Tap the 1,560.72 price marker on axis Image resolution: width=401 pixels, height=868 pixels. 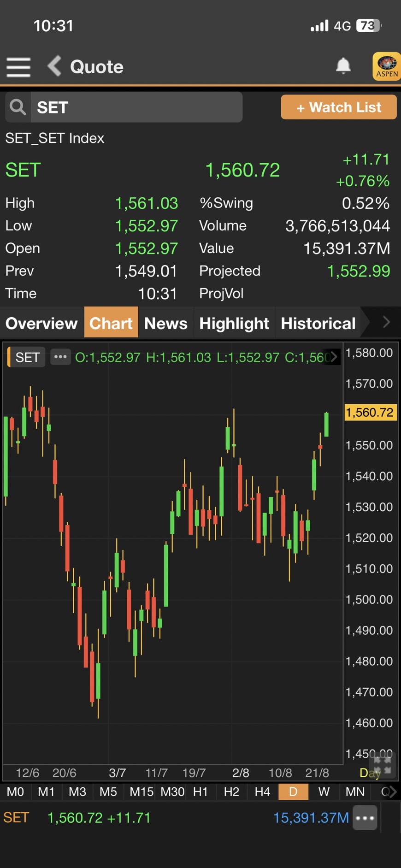tap(370, 412)
